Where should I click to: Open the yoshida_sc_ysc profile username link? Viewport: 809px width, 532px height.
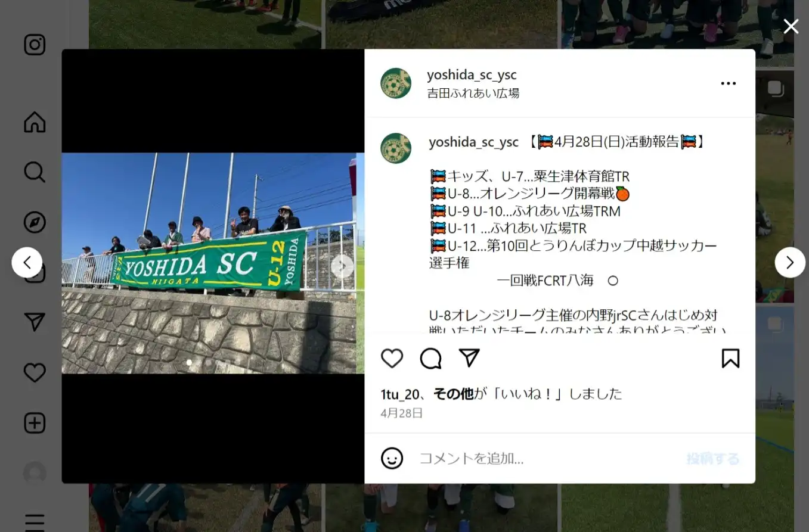pyautogui.click(x=472, y=75)
